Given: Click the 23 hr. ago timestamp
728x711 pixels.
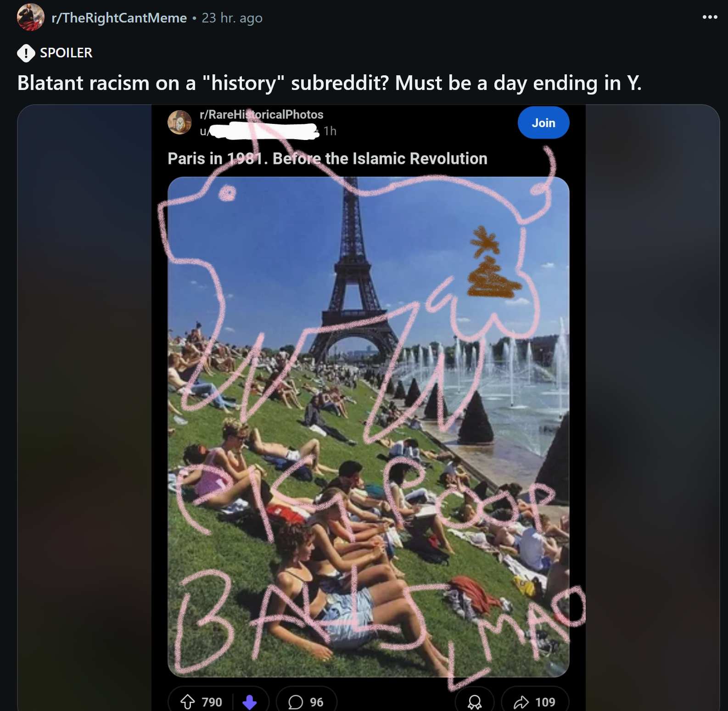Looking at the screenshot, I should click(232, 18).
